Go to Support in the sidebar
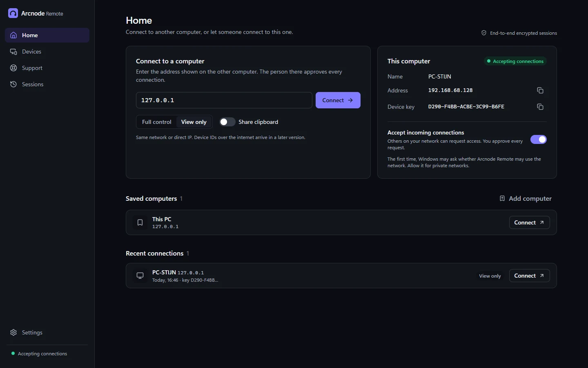 pos(47,68)
